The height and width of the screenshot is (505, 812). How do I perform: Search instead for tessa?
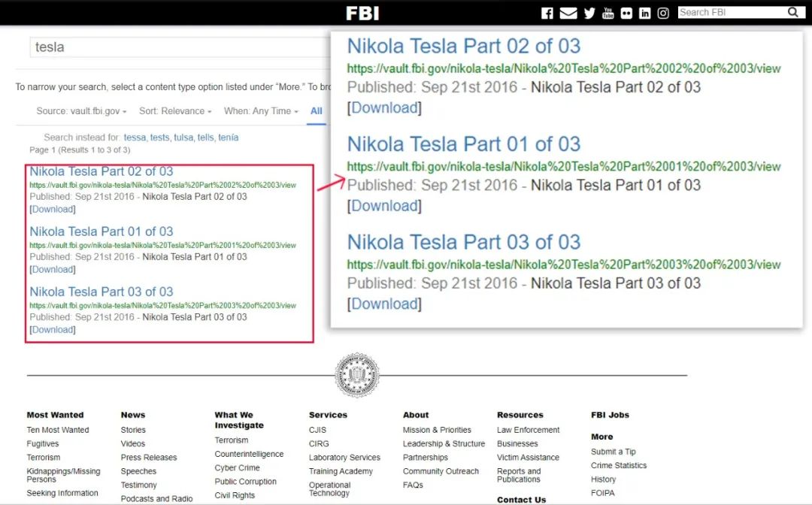135,137
